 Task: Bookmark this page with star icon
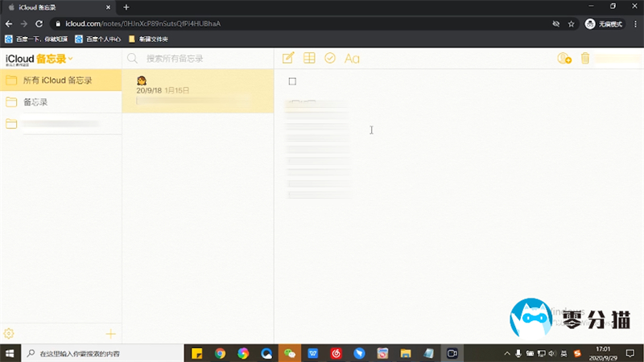coord(572,23)
